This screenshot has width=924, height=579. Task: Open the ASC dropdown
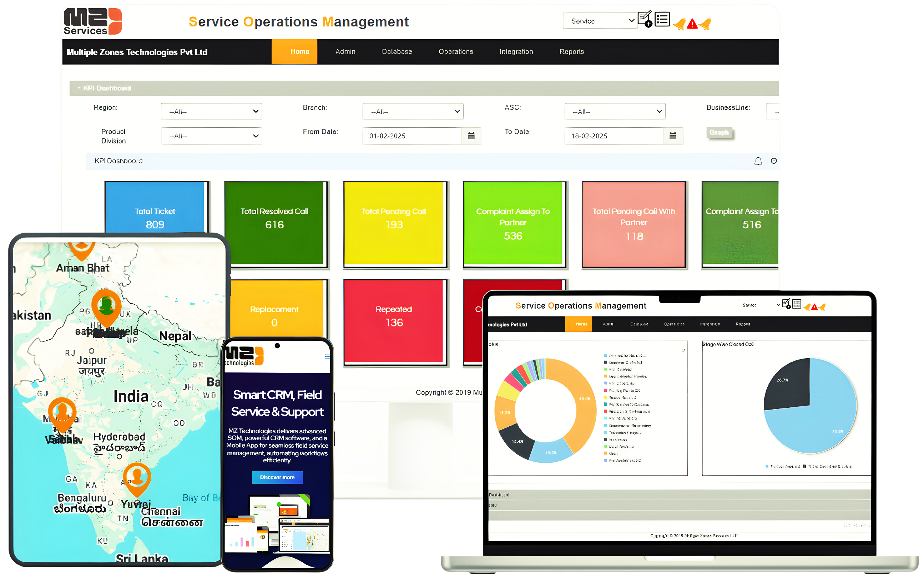click(615, 111)
